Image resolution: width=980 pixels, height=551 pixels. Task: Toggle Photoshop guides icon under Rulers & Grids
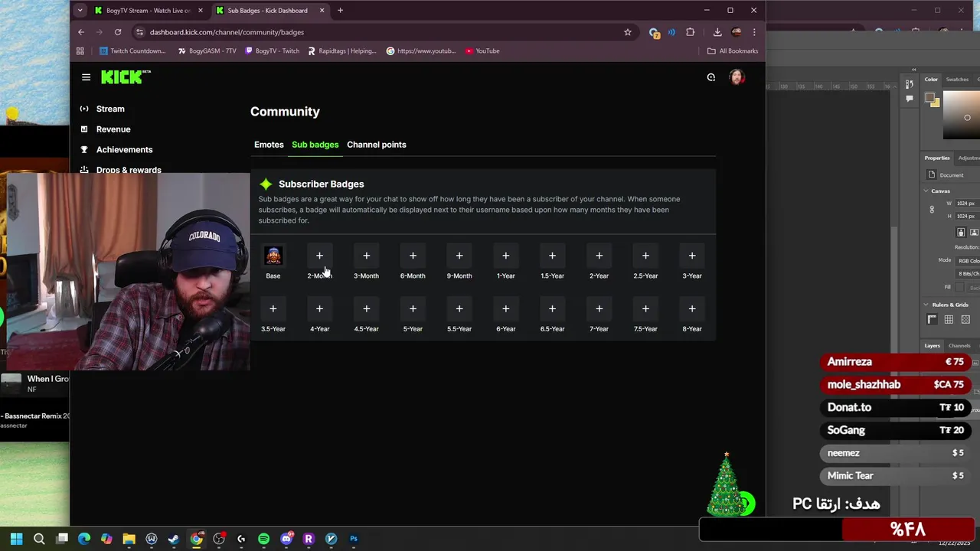click(x=965, y=320)
